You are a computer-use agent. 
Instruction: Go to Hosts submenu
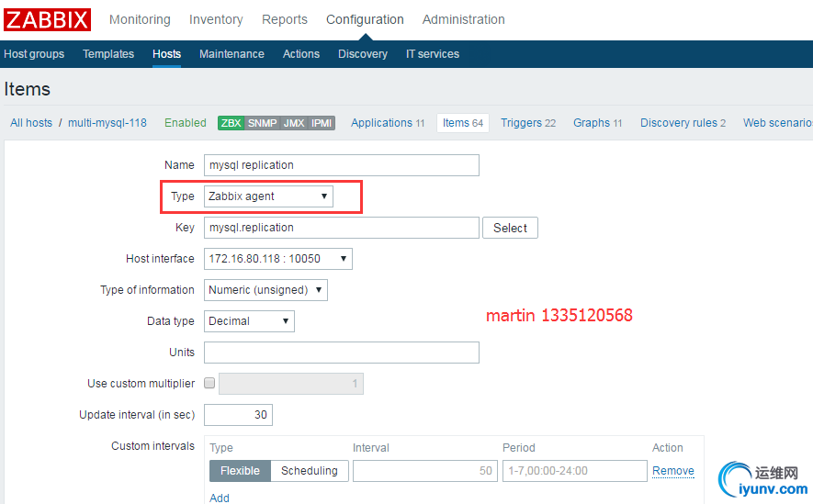[x=166, y=54]
